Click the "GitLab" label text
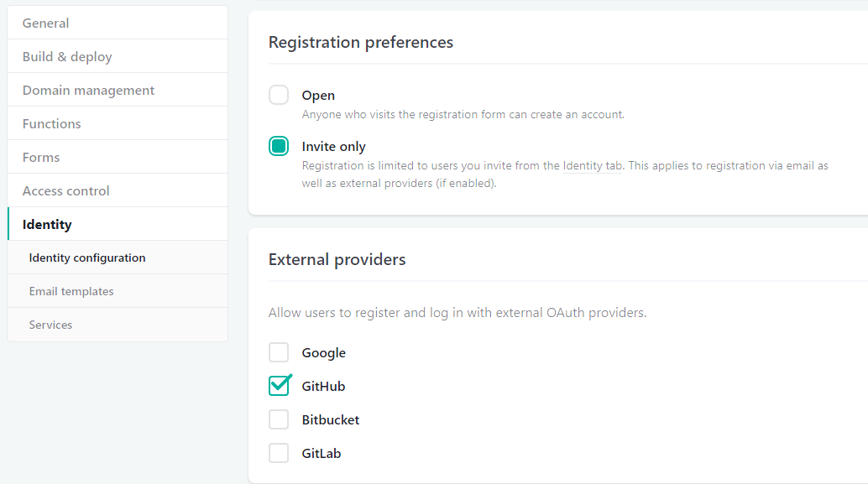The width and height of the screenshot is (868, 484). pos(322,453)
